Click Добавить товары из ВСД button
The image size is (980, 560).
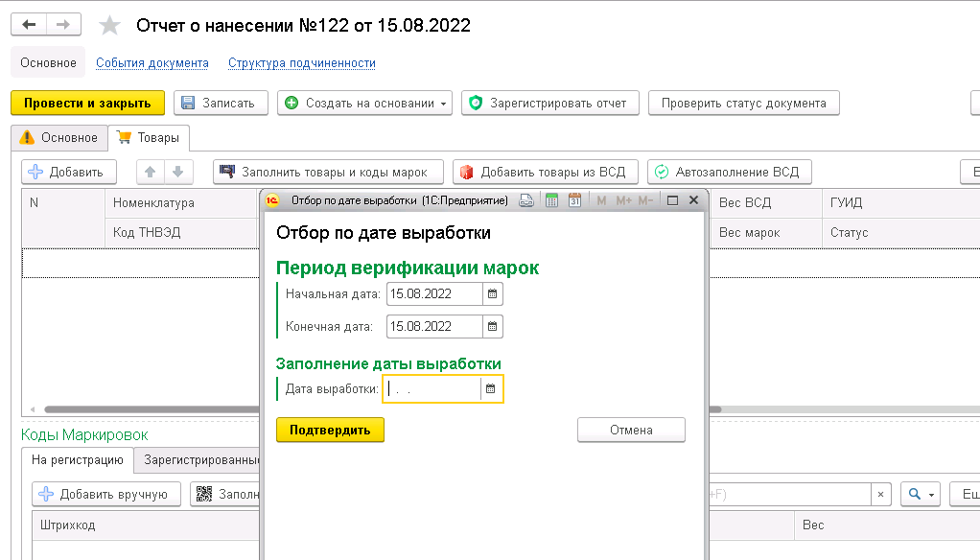(x=546, y=172)
